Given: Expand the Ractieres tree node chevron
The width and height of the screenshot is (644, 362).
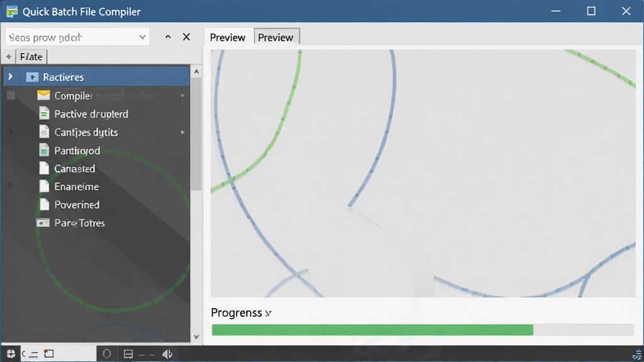Looking at the screenshot, I should point(11,77).
